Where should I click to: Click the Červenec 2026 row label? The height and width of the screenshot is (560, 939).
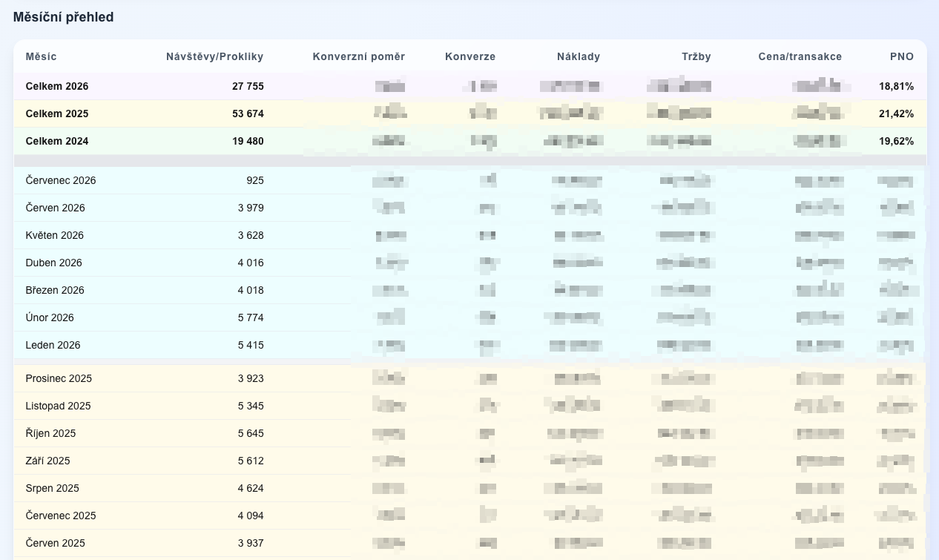click(61, 180)
